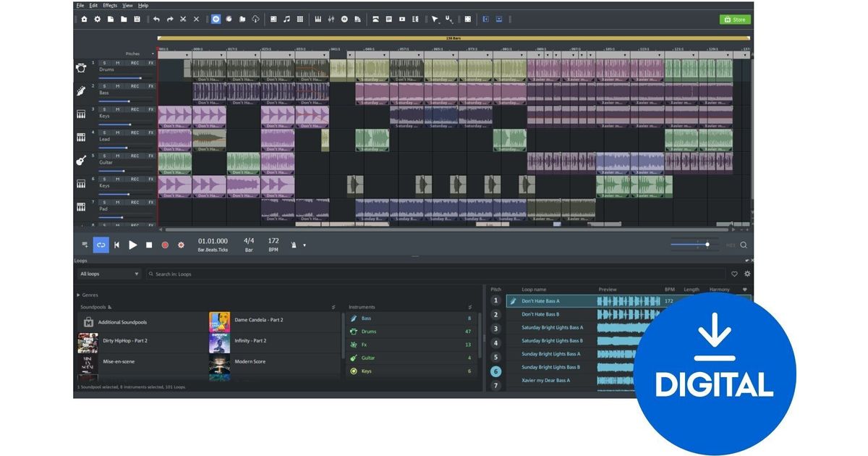The height and width of the screenshot is (456, 868).
Task: Expand the Genres section
Action: [x=88, y=295]
